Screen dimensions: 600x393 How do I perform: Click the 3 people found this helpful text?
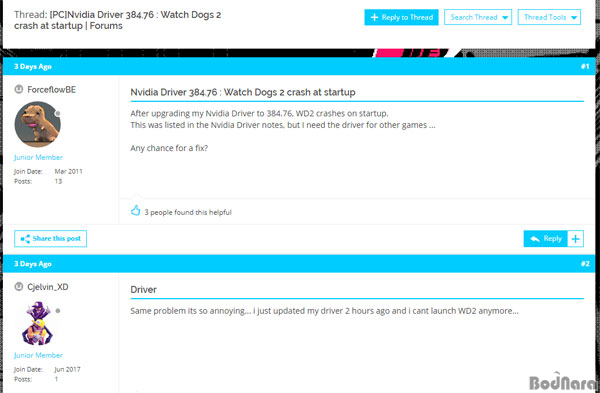pyautogui.click(x=188, y=212)
